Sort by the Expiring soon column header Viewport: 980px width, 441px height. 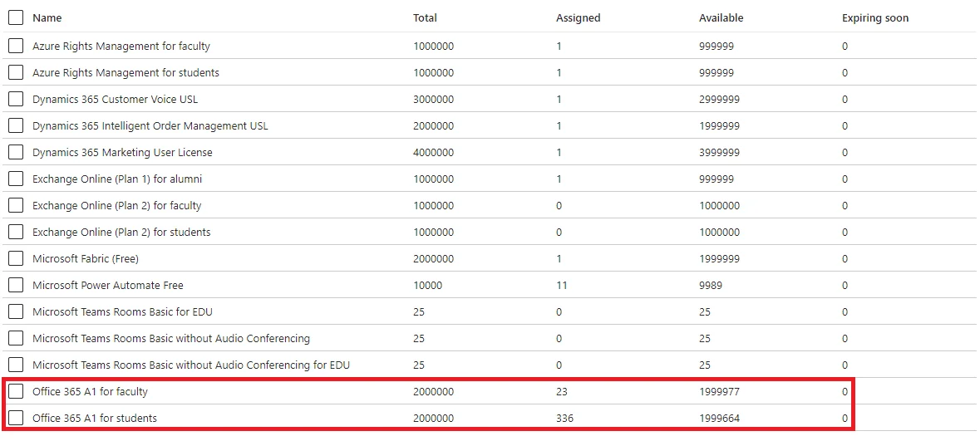pyautogui.click(x=875, y=18)
